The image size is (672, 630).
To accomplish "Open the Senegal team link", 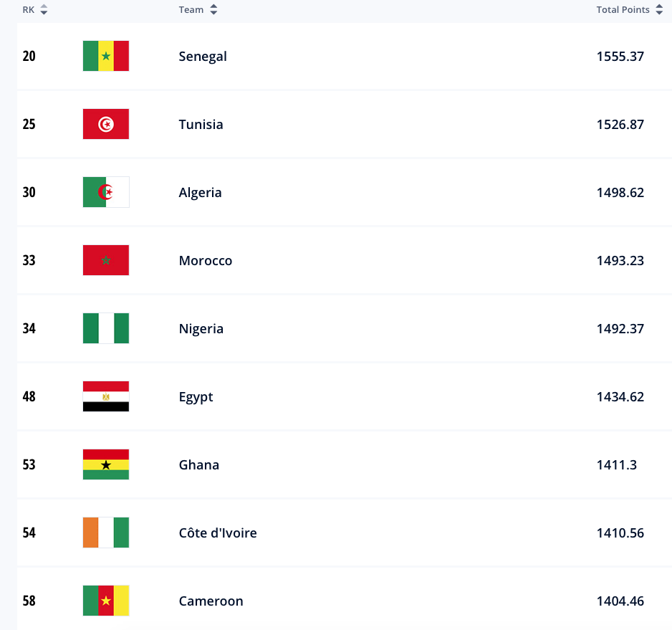I will tap(203, 57).
